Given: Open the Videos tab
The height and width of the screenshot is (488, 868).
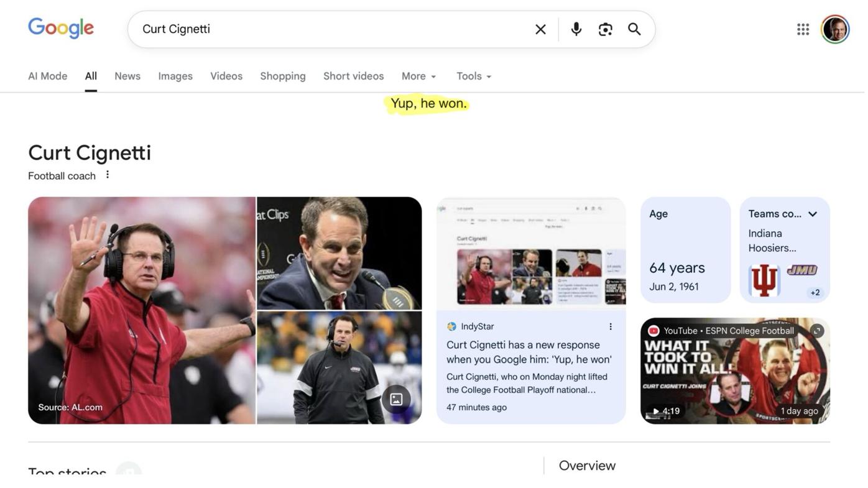Looking at the screenshot, I should point(226,76).
